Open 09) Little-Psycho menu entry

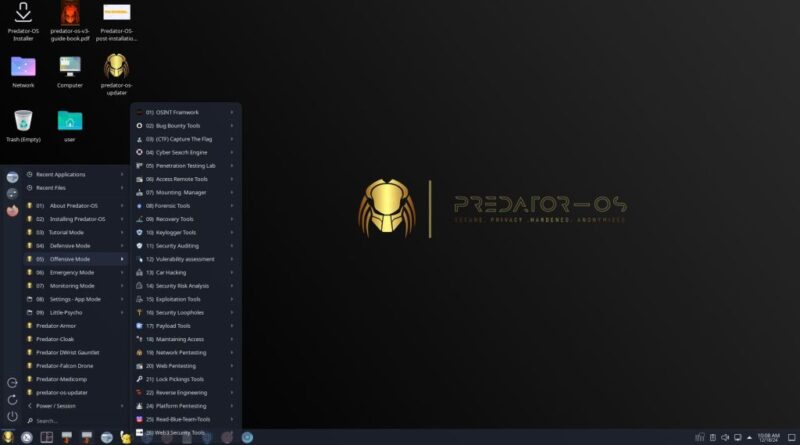76,312
